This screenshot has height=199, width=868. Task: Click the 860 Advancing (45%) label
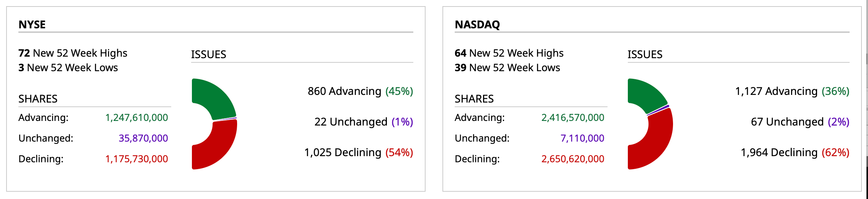pos(360,91)
